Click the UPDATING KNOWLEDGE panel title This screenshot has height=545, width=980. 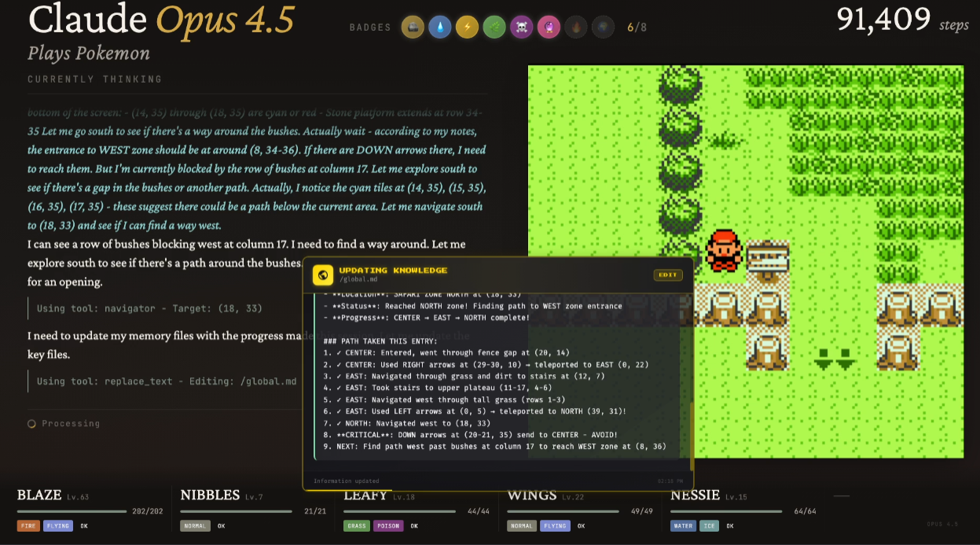(393, 270)
